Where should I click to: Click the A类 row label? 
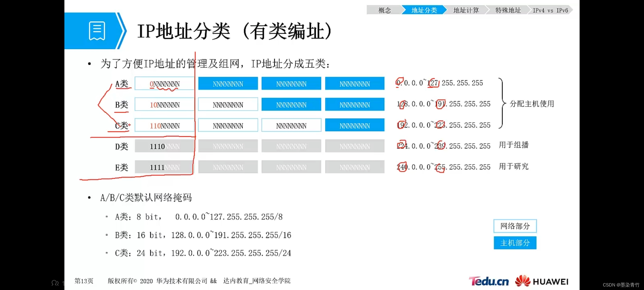(122, 84)
